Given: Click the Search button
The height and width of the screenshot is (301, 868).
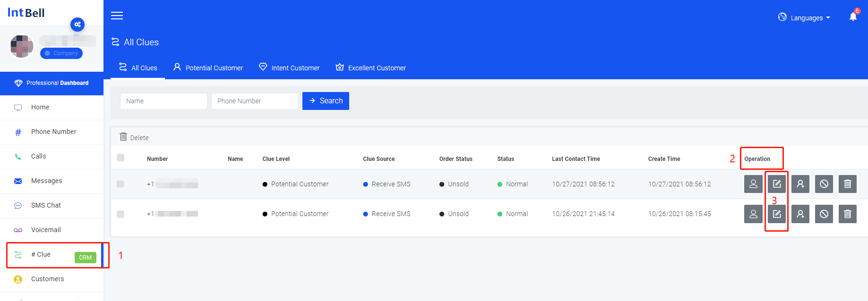Looking at the screenshot, I should pos(326,101).
